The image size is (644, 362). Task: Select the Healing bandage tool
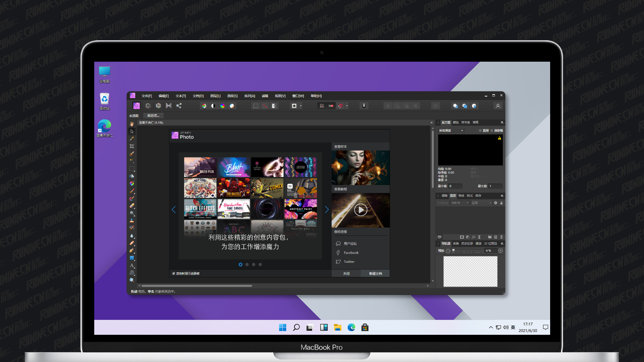[x=132, y=243]
